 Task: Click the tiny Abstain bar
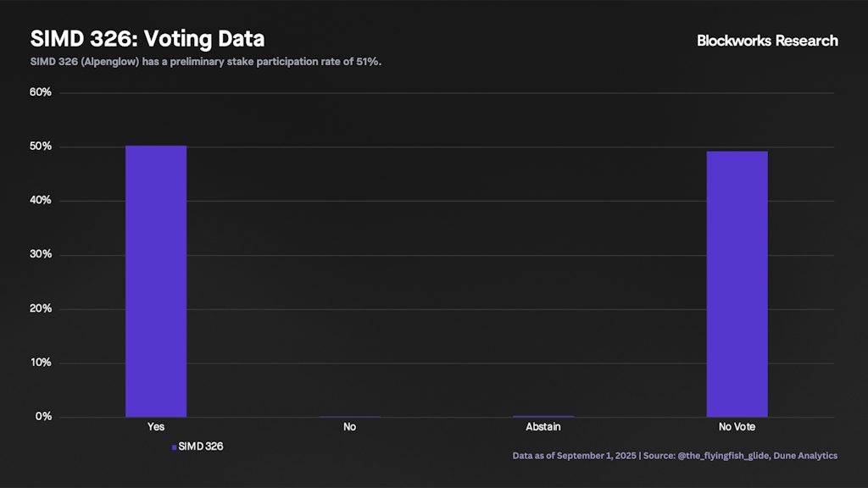[543, 416]
